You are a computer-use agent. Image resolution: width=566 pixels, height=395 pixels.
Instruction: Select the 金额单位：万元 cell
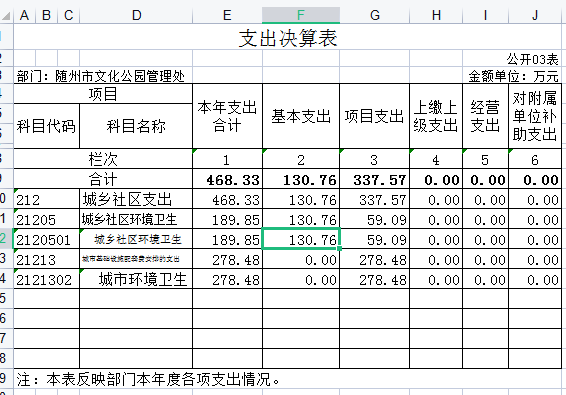coord(512,76)
